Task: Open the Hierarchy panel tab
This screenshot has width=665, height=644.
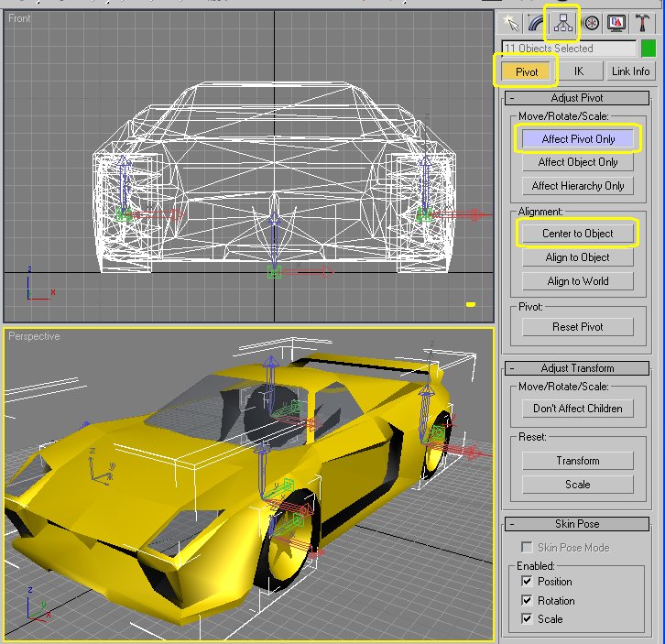Action: coord(563,22)
